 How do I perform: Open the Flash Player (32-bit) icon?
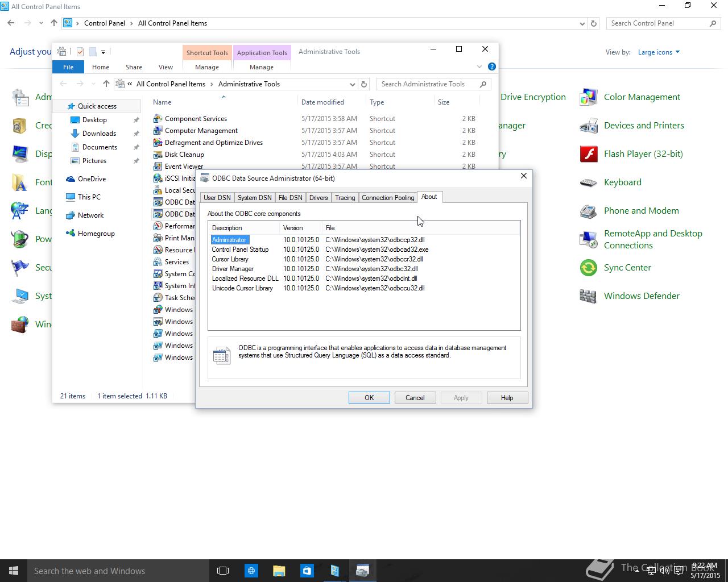pyautogui.click(x=589, y=154)
